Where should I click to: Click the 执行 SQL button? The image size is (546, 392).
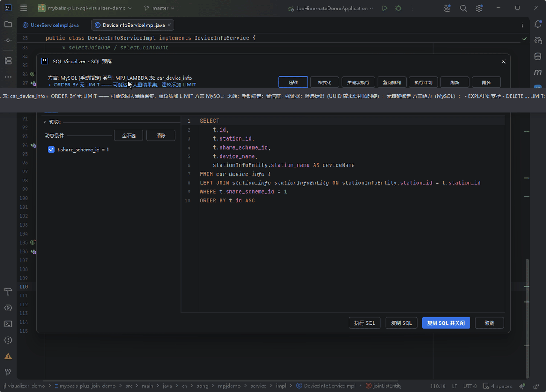(365, 323)
